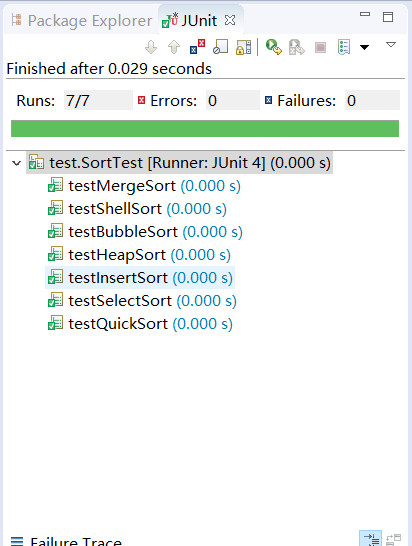Click the rerun test icon
This screenshot has width=412, height=546.
[273, 47]
